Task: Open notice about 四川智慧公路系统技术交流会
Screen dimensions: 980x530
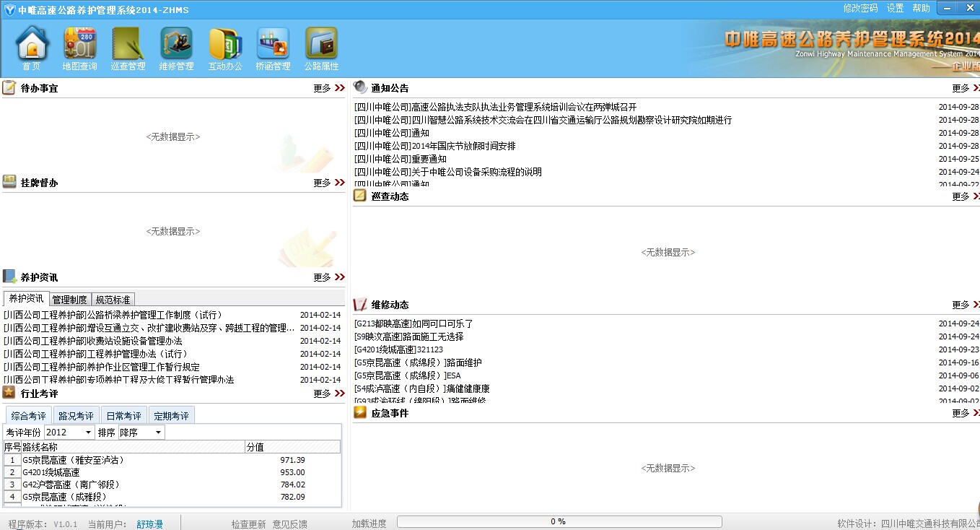Action: [543, 120]
